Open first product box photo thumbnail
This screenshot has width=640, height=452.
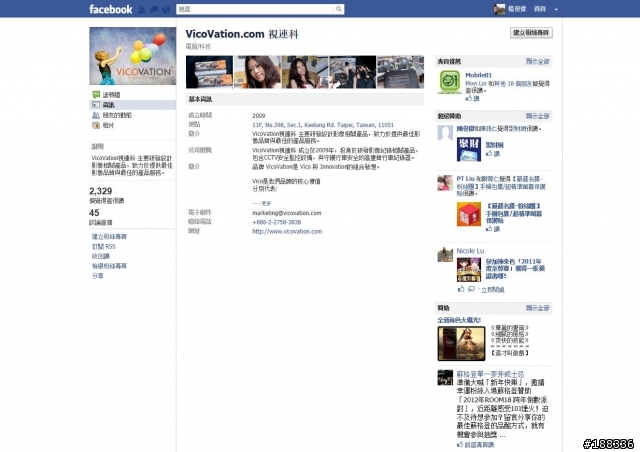tap(209, 72)
